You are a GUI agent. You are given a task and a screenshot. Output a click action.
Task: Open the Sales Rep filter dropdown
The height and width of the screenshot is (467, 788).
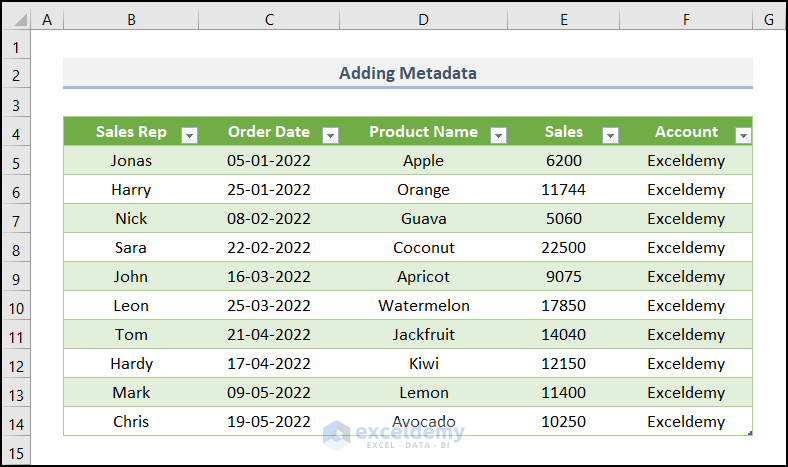pyautogui.click(x=188, y=135)
